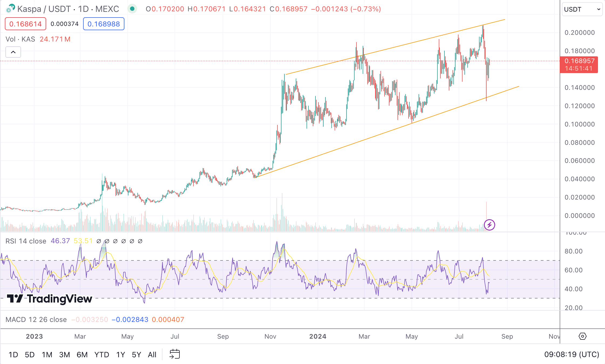Click the 0.200000 price axis label
605x364 pixels.
tap(580, 33)
